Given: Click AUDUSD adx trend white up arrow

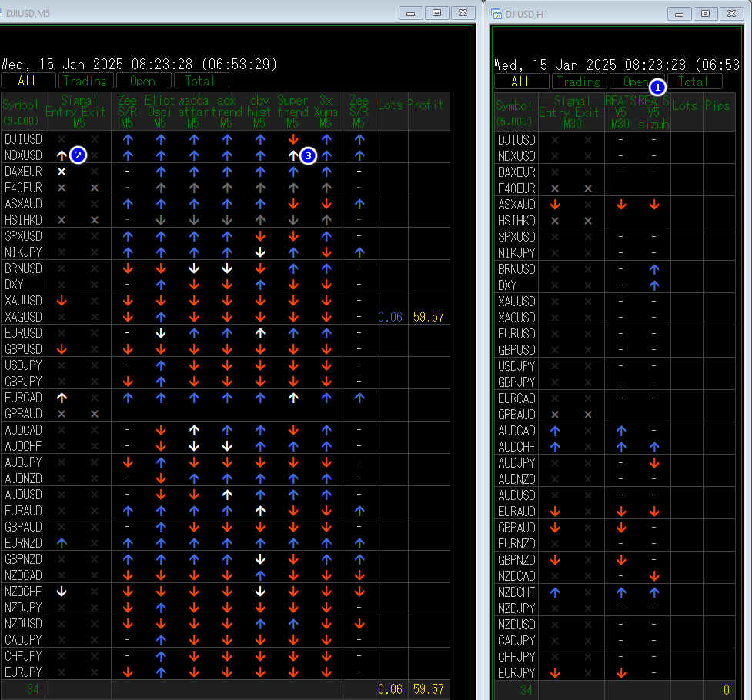Looking at the screenshot, I should tap(227, 495).
